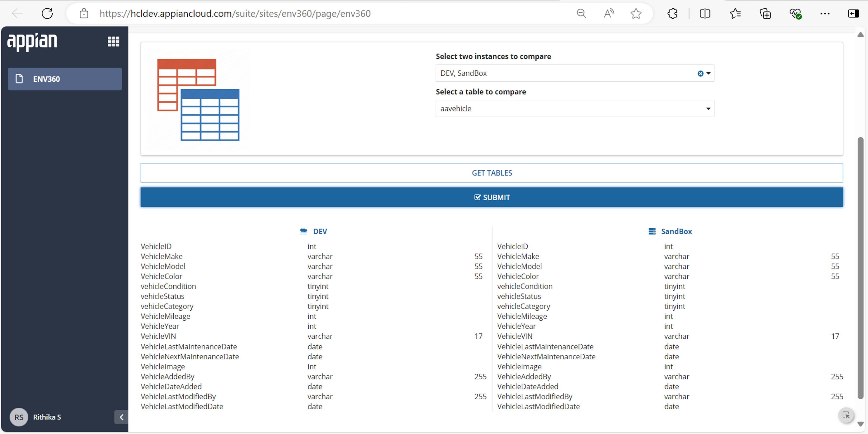
Task: Click DEV length 17 for VehicleVIN
Action: (x=478, y=337)
